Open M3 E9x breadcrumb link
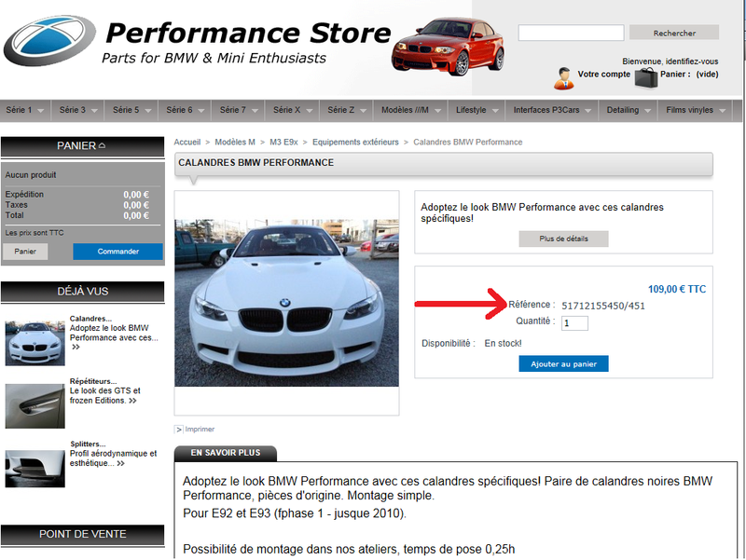Screen dimensions: 746x560 [283, 143]
